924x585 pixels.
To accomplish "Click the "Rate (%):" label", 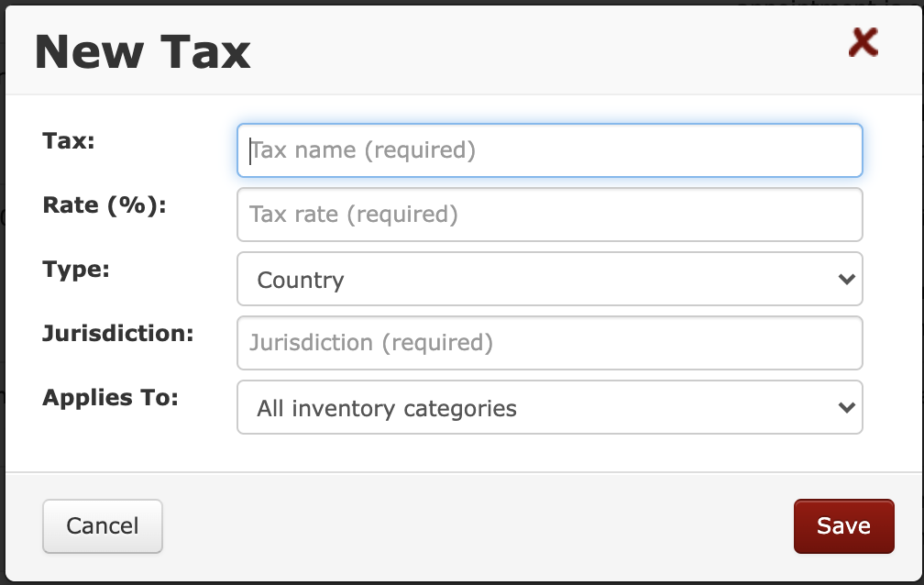I will tap(104, 205).
